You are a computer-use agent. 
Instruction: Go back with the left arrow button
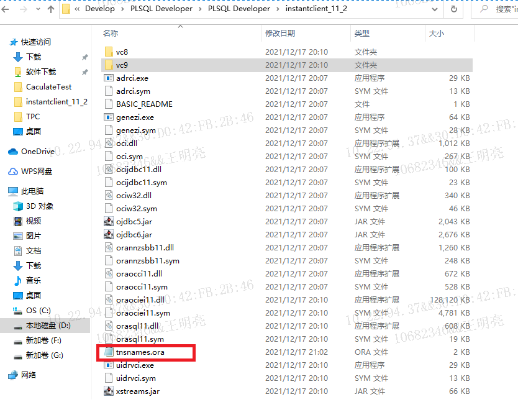[6, 9]
